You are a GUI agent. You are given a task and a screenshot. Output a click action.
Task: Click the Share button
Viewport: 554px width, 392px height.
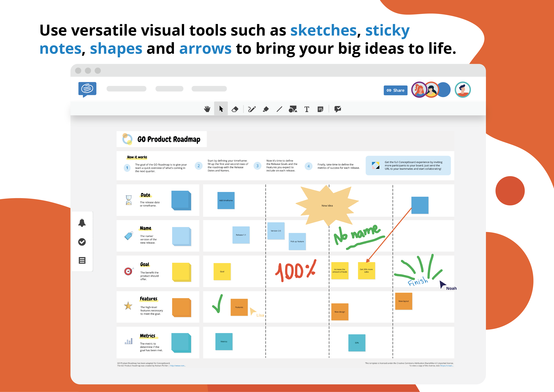[395, 90]
